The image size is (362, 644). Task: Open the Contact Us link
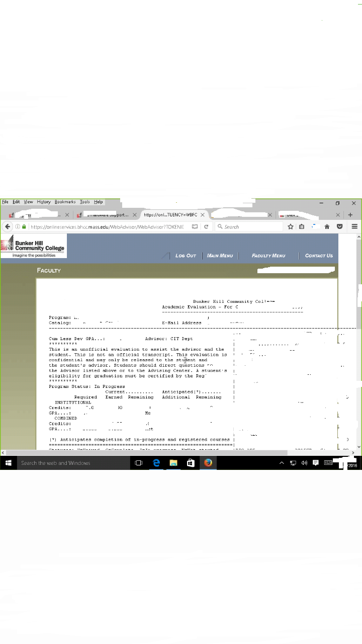point(319,256)
